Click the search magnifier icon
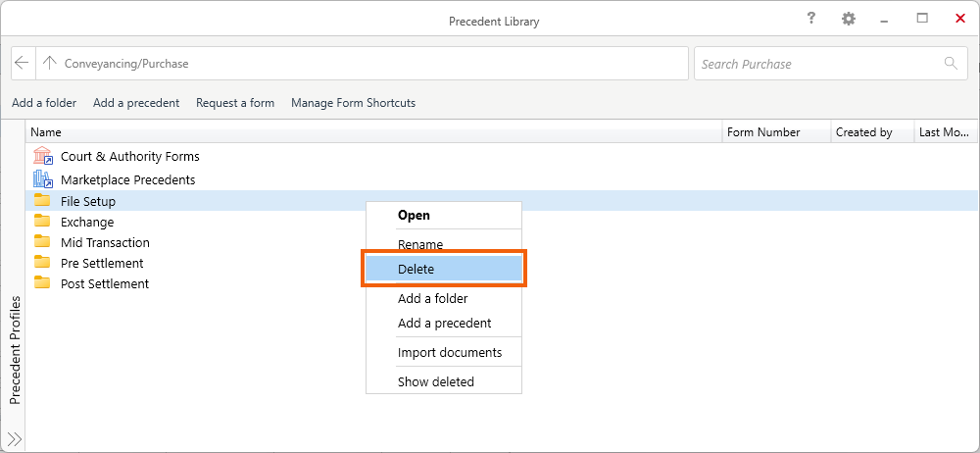Screen dimensions: 980x453 pos(950,64)
